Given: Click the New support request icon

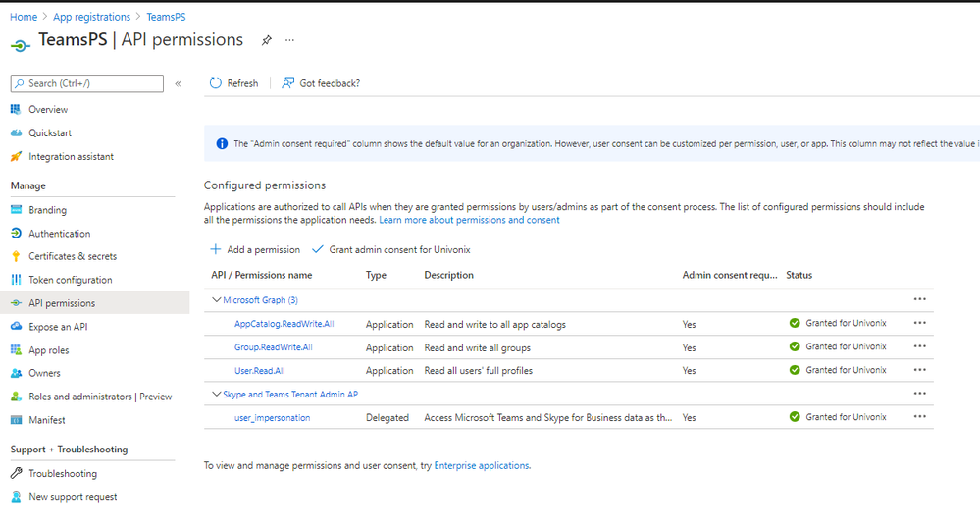Looking at the screenshot, I should (x=17, y=497).
